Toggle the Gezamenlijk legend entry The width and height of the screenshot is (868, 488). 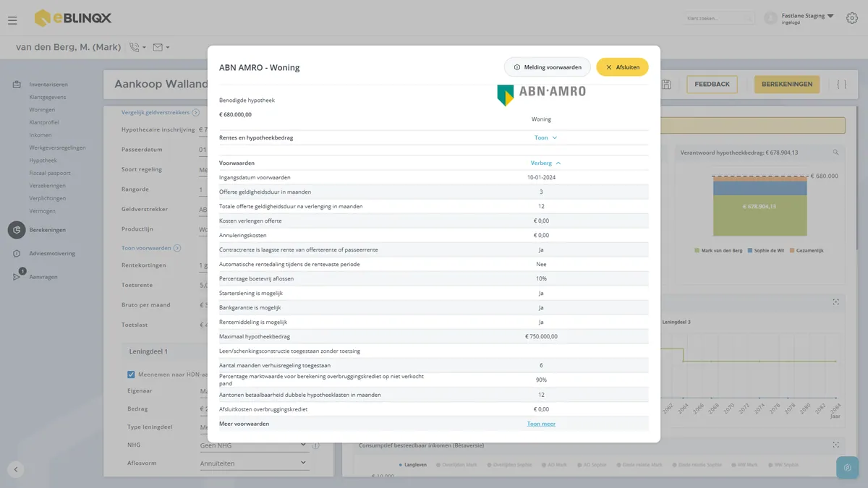(x=807, y=250)
